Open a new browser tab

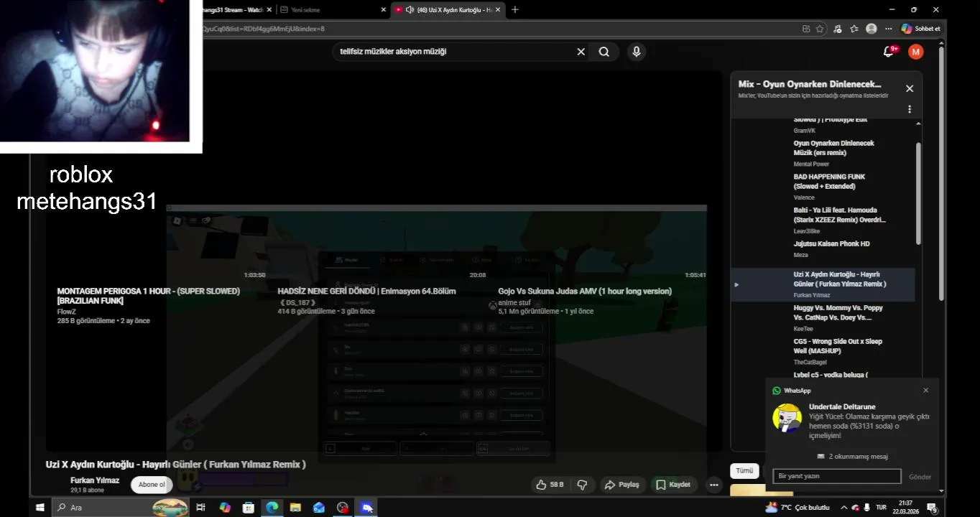click(x=514, y=9)
